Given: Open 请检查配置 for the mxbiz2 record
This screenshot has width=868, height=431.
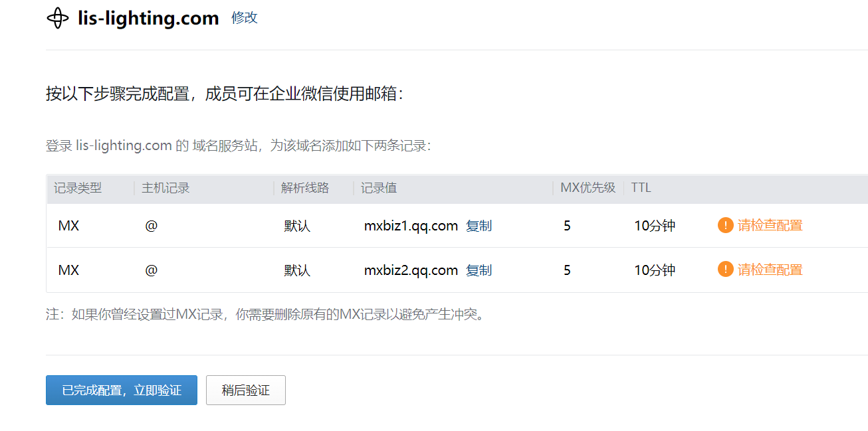Looking at the screenshot, I should pos(770,270).
